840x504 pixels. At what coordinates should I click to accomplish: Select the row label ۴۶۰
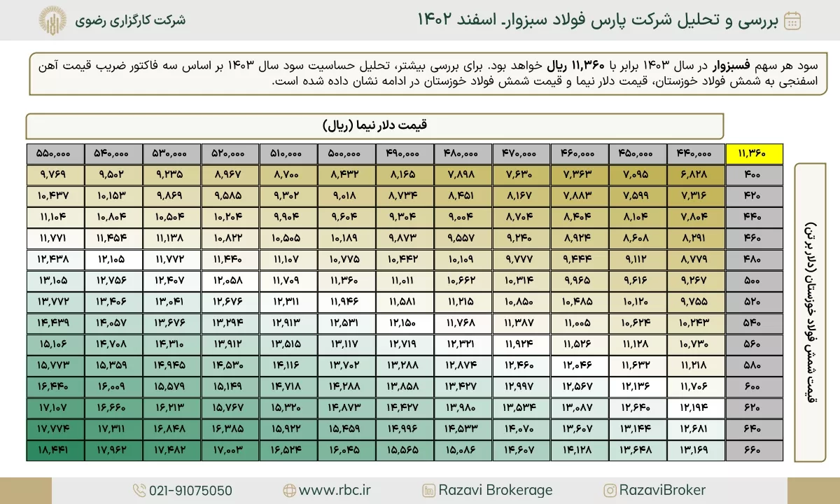755,239
